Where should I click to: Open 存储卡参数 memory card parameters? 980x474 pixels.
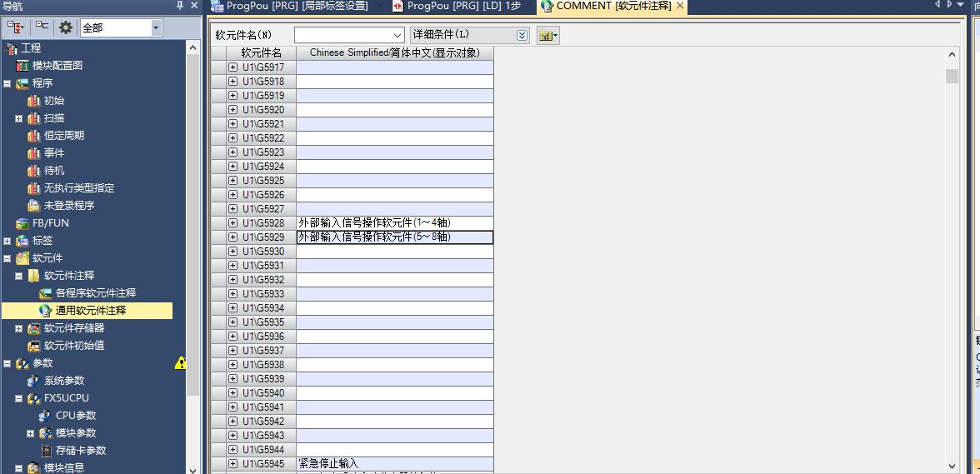80,451
